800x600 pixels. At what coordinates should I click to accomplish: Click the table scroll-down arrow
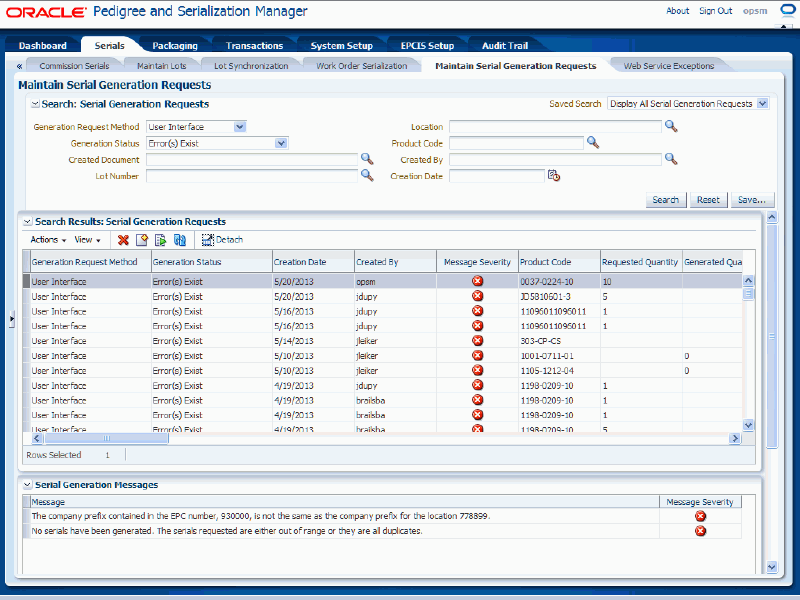(x=748, y=425)
